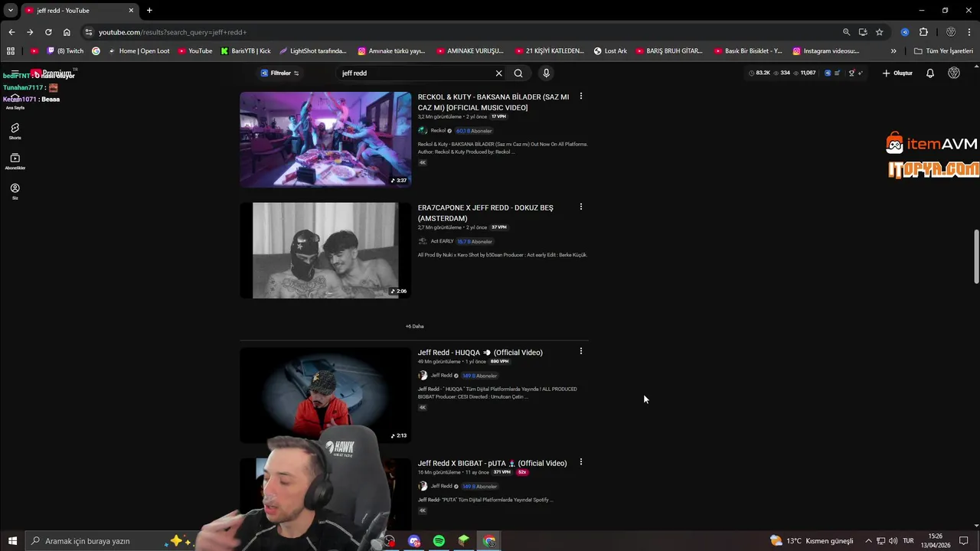Open the RECKOL & KUTY - BAKSANA BİLADER title
Image resolution: width=980 pixels, height=551 pixels.
493,103
